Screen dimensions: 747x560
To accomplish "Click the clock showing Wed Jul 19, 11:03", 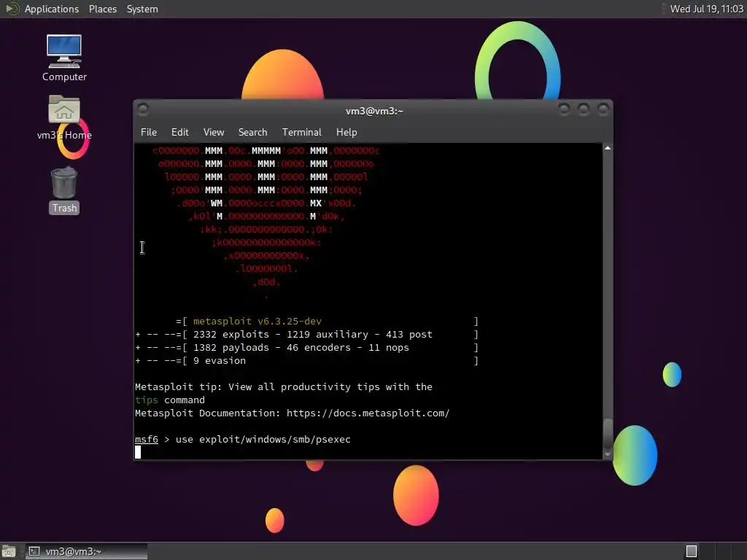I will tap(706, 9).
